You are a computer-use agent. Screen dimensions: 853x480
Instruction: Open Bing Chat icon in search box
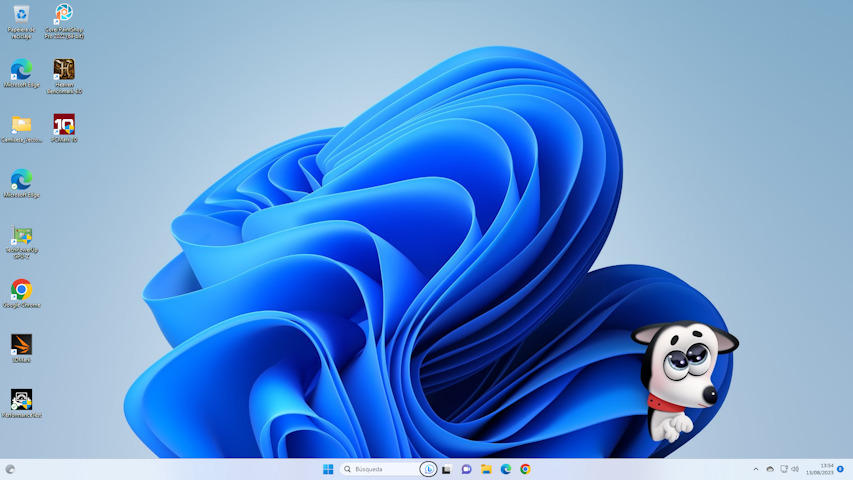coord(429,469)
